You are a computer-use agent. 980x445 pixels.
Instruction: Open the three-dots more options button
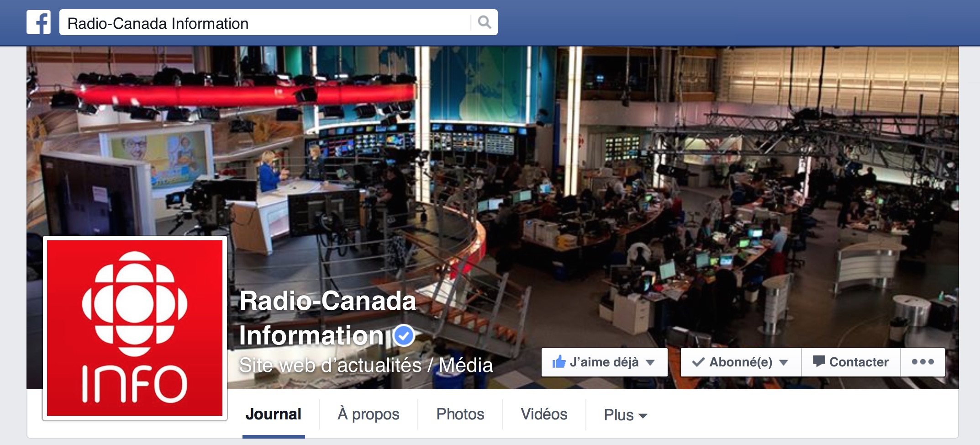tap(922, 362)
